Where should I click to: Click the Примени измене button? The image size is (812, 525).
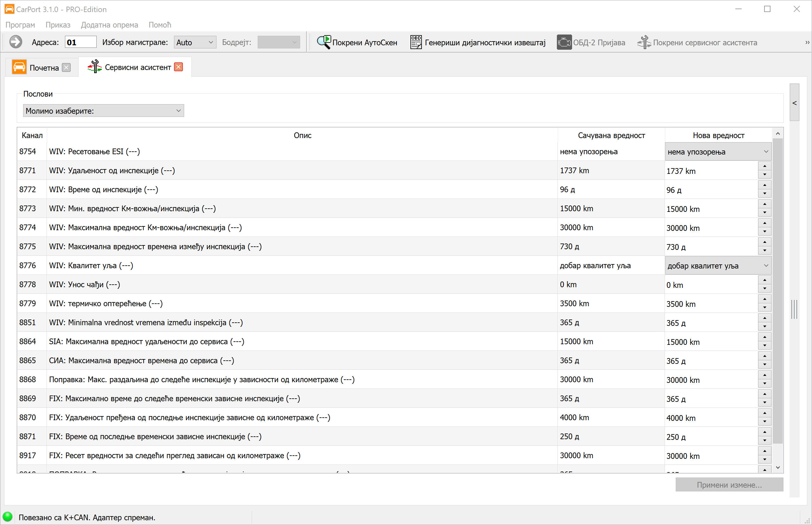click(x=729, y=485)
